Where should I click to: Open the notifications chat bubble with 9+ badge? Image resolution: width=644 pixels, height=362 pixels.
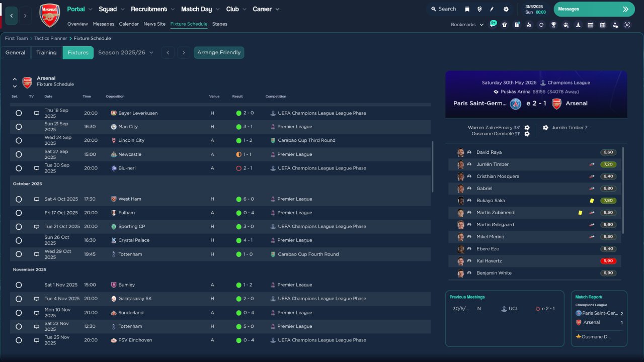click(493, 24)
